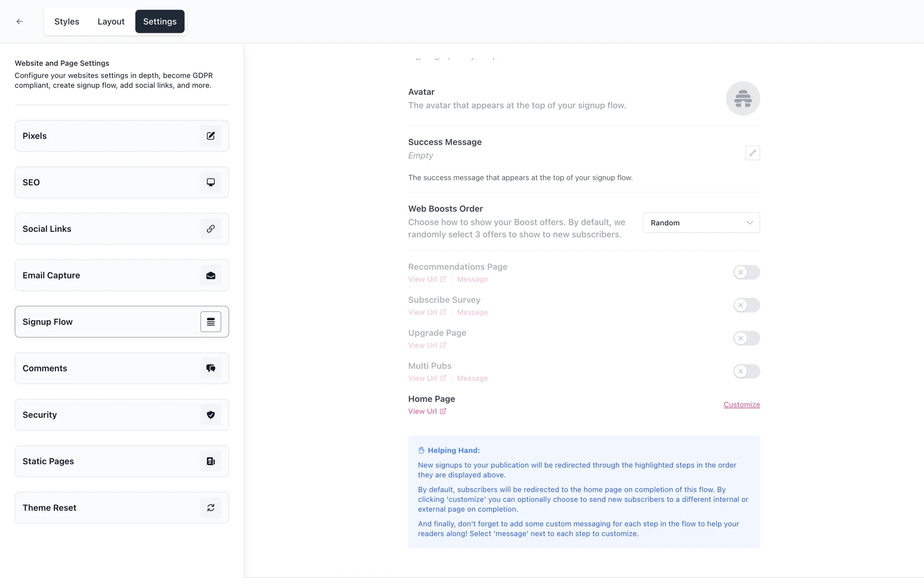The height and width of the screenshot is (578, 924).
Task: Turn on Subscribe Survey toggle
Action: (x=746, y=305)
